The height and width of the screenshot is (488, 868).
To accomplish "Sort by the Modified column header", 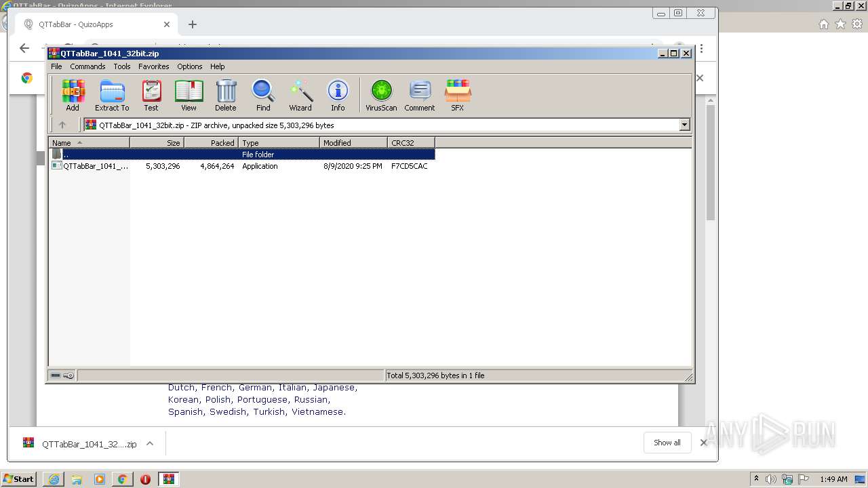I will (x=354, y=143).
